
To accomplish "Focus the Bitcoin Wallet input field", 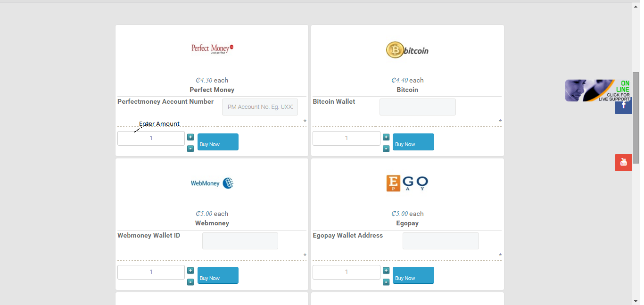I will 417,107.
